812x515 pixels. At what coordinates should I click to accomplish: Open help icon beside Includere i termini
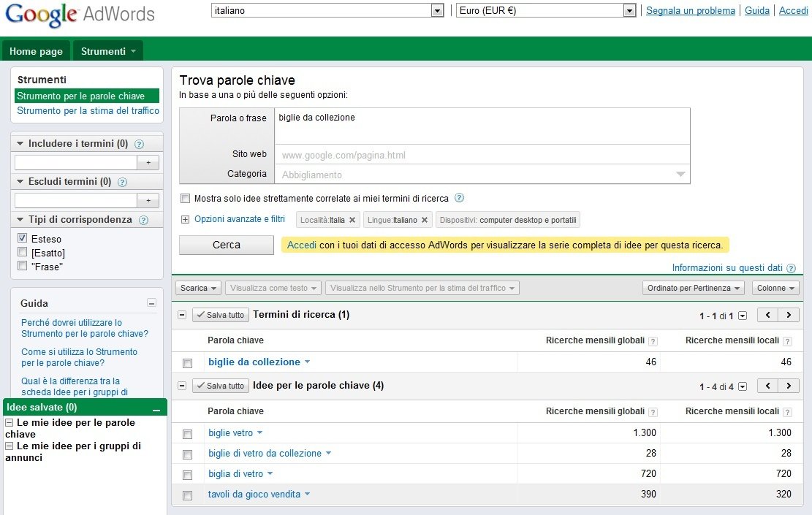pyautogui.click(x=140, y=145)
